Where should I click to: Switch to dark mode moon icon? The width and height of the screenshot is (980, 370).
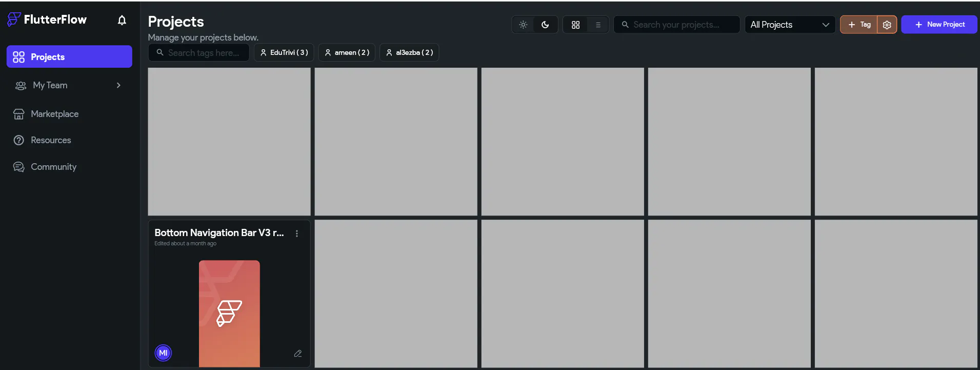coord(545,25)
